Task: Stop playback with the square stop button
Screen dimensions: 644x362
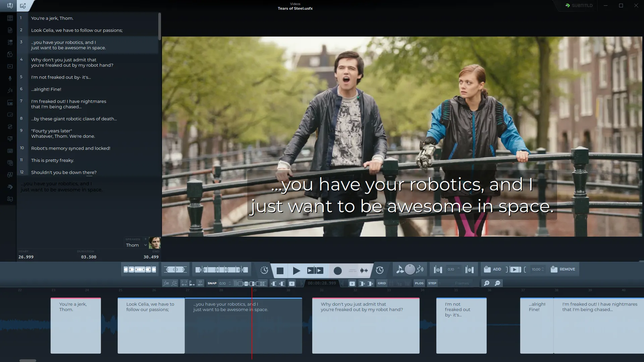Action: 280,270
